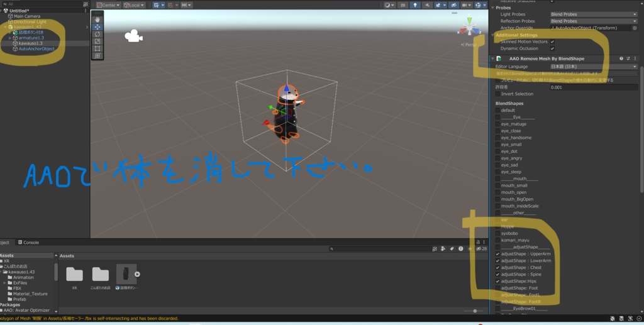Image resolution: width=644 pixels, height=325 pixels.
Task: Enable adjustShape: Foot checkbox
Action: point(498,288)
